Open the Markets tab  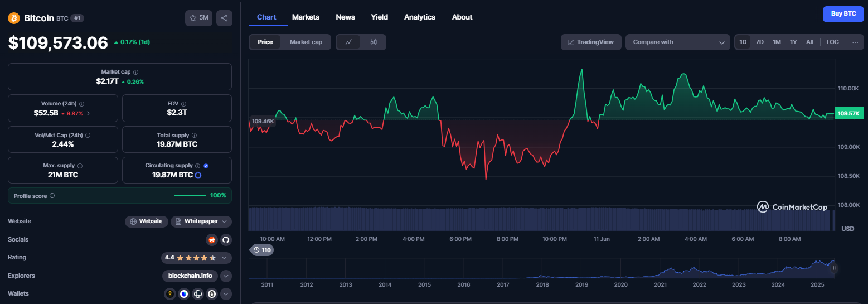[306, 17]
